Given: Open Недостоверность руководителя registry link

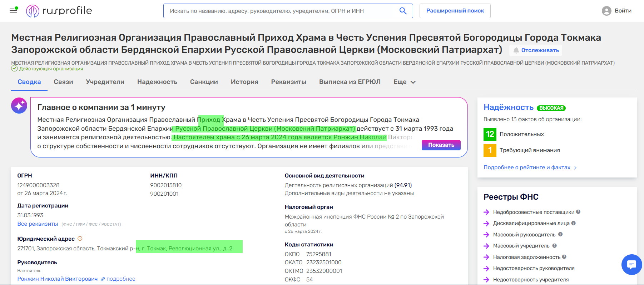Looking at the screenshot, I should [x=534, y=269].
